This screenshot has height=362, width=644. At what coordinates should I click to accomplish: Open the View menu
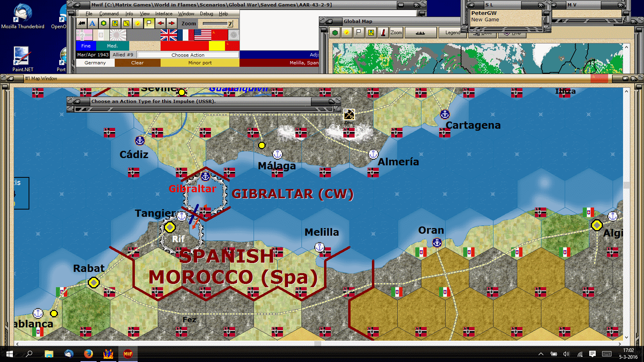pyautogui.click(x=144, y=14)
